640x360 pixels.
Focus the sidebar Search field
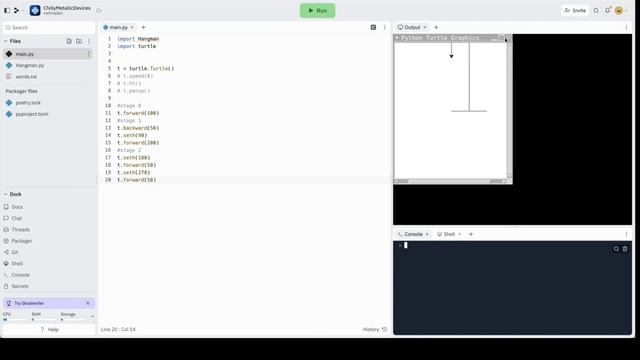click(49, 27)
